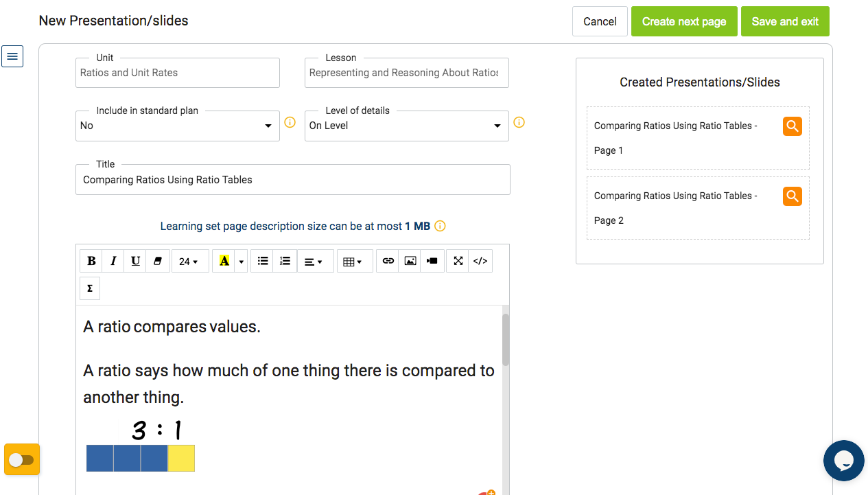868x495 pixels.
Task: Open the font size 24 dropdown
Action: point(189,261)
